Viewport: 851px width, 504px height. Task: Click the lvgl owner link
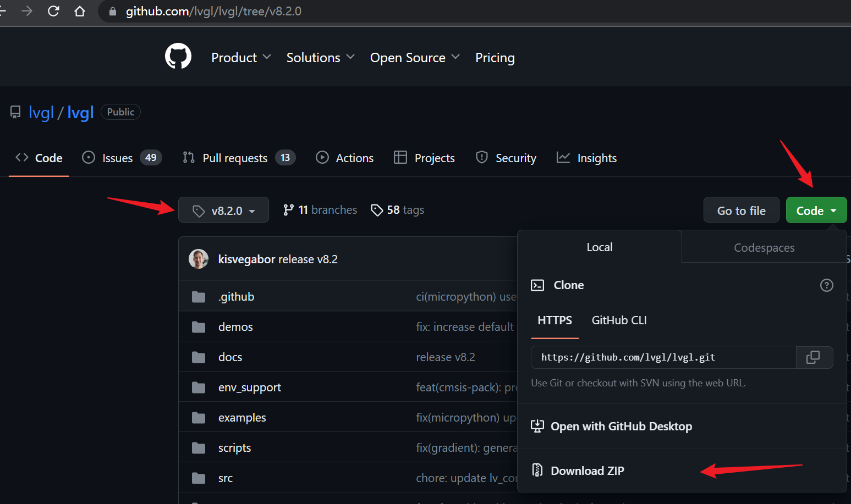point(41,112)
